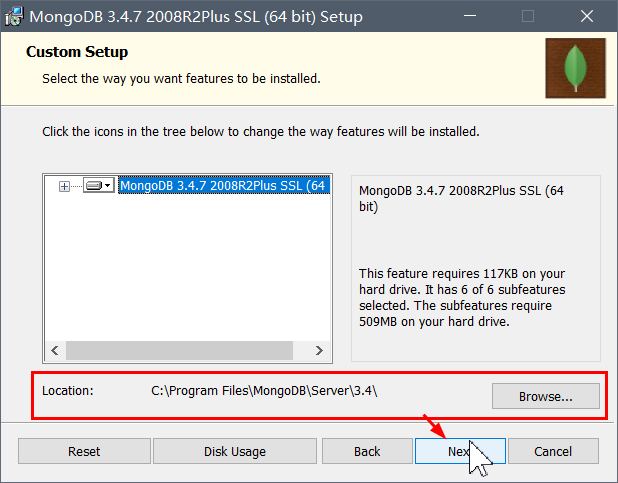Click the "Location:" label

click(x=68, y=391)
